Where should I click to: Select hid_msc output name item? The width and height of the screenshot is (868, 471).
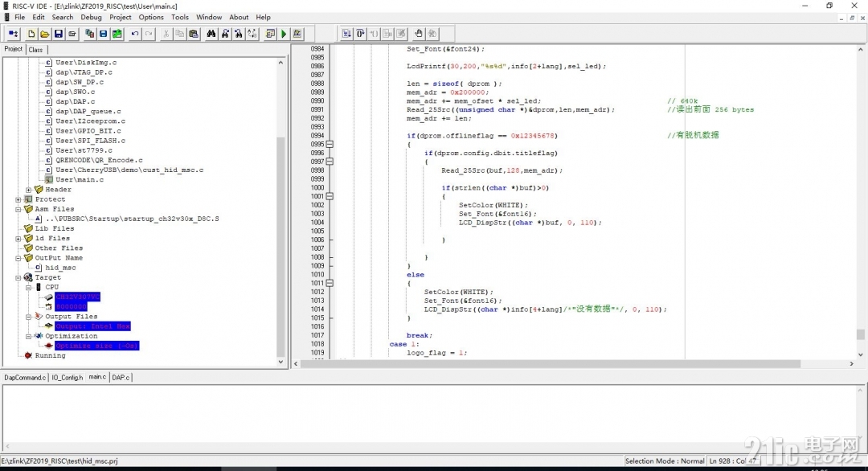[x=60, y=268]
